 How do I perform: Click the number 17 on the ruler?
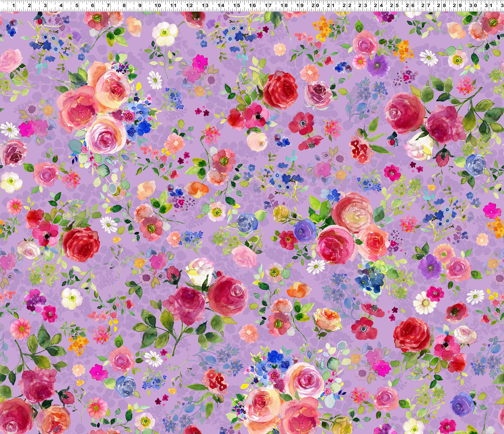[x=268, y=5]
